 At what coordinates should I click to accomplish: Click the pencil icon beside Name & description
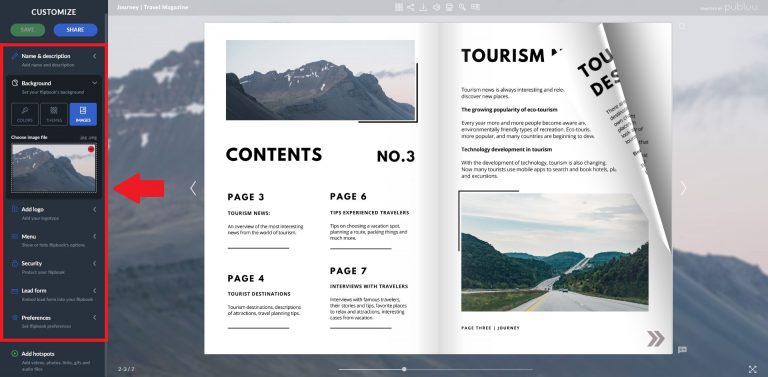[15, 56]
